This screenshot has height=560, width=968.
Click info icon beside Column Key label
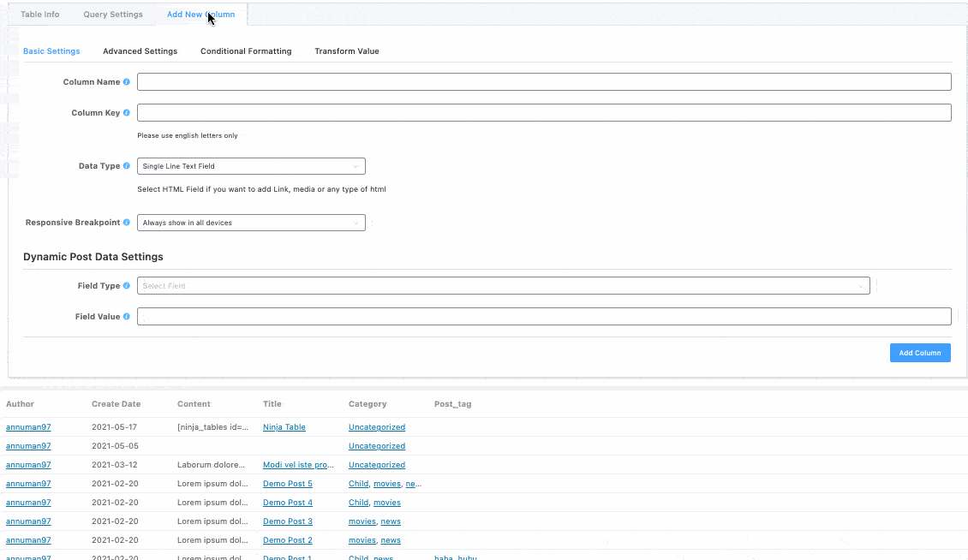point(127,113)
